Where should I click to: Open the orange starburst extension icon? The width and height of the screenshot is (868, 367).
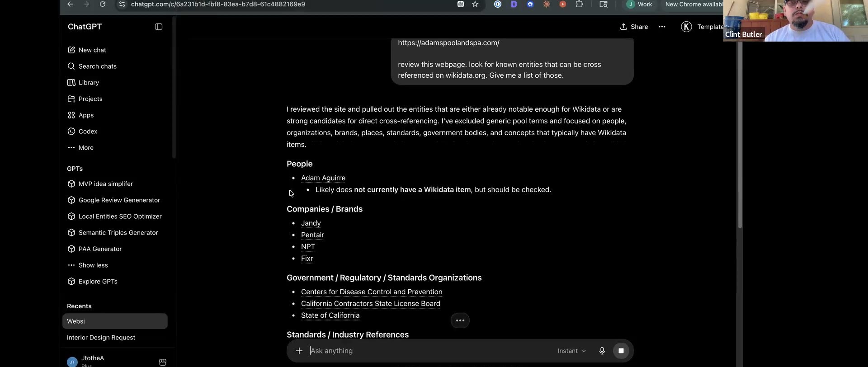click(x=547, y=4)
